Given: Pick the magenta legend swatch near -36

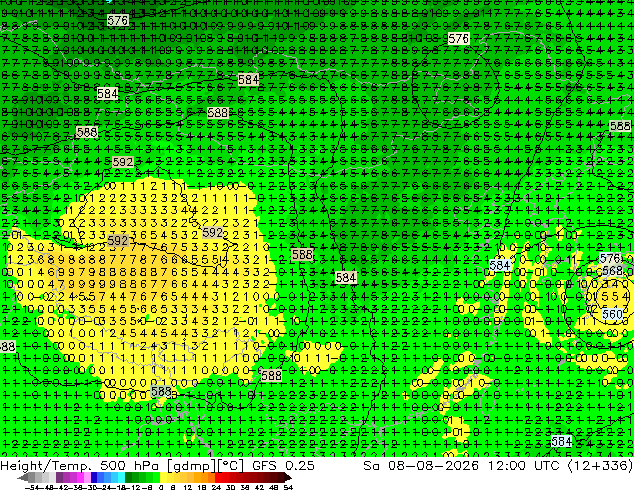Looking at the screenshot, I should click(80, 478).
